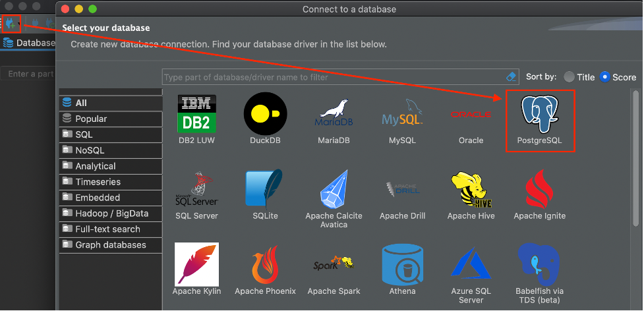Choose the Apache Drill driver

coord(402,188)
